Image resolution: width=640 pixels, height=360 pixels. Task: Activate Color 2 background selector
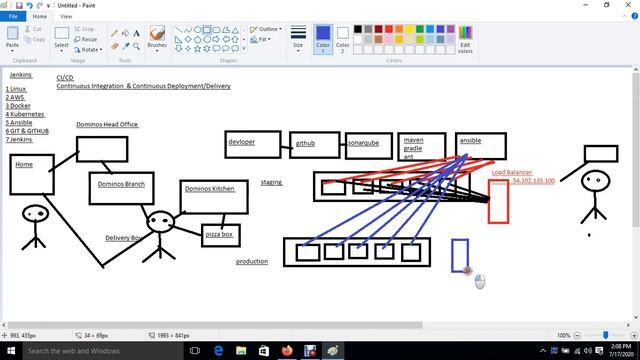pos(342,39)
